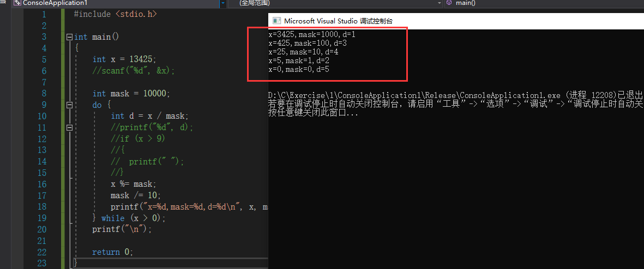Viewport: 644px width, 269px height.
Task: Click the 若要在调试停止时自动关闭控制台 console line
Action: 455,104
